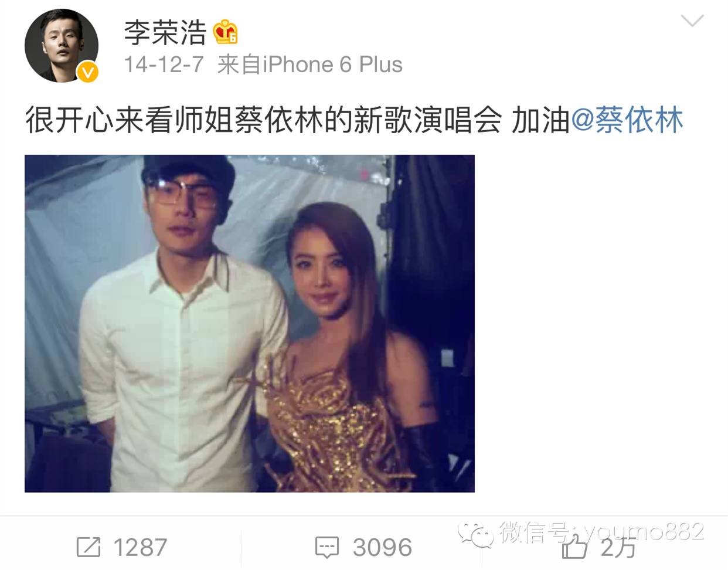Tap the 来自iPhone 6 Plus source text
728x570 pixels.
pos(309,65)
